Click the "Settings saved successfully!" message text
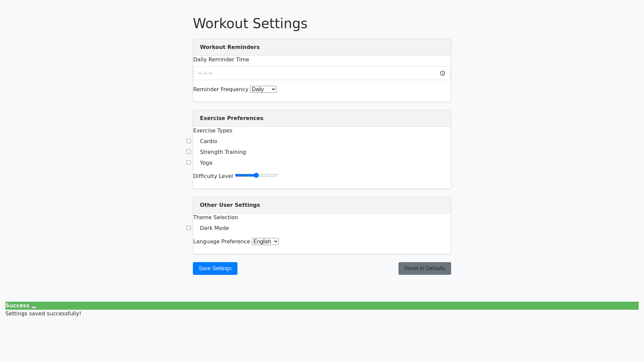Screen dimensions: 644x362 [x=43, y=314]
